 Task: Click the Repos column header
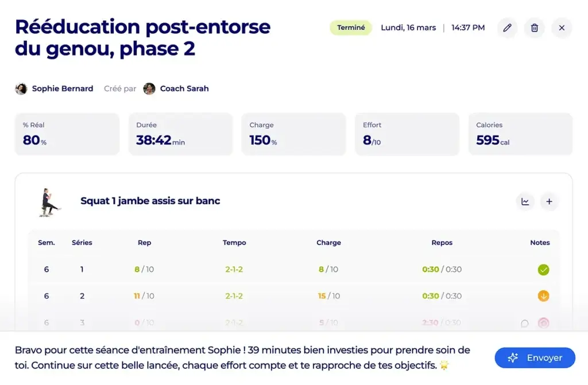pyautogui.click(x=442, y=243)
